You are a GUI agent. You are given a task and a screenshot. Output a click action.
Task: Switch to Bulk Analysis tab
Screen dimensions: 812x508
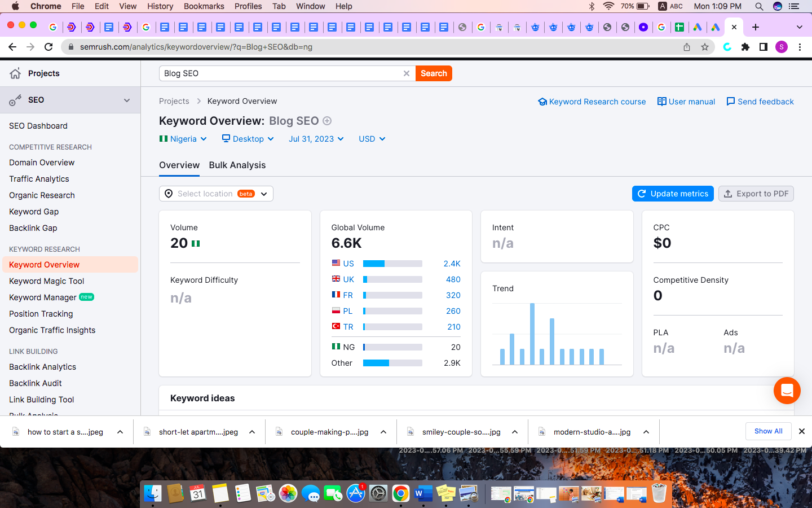(x=237, y=165)
